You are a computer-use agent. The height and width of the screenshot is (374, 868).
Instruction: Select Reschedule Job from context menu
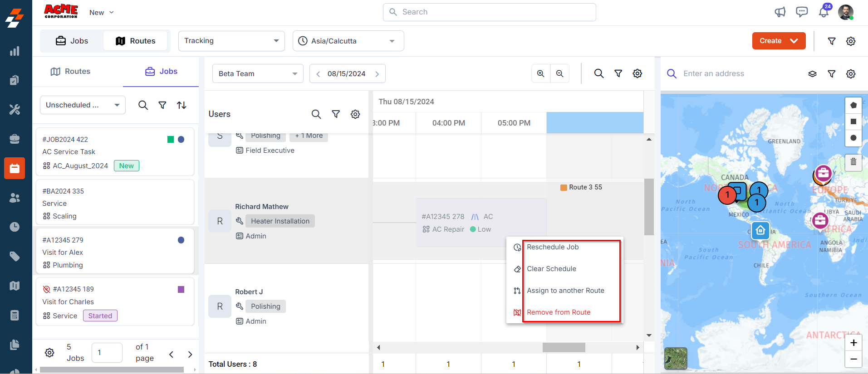pyautogui.click(x=553, y=247)
